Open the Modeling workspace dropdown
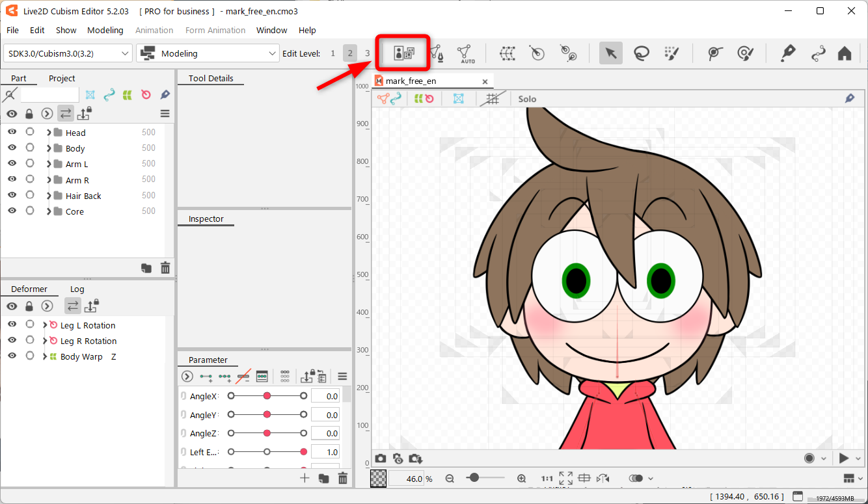This screenshot has height=504, width=868. [x=208, y=53]
